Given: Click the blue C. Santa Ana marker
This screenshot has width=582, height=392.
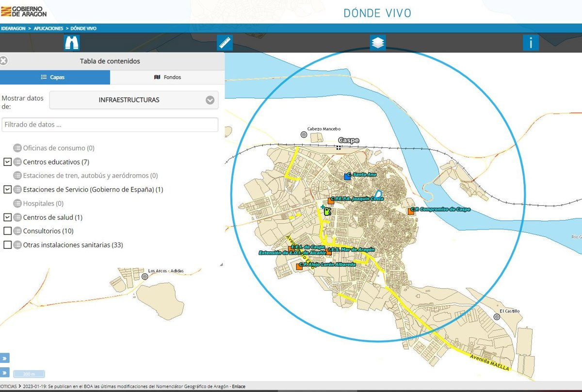Looking at the screenshot, I should pos(347,177).
